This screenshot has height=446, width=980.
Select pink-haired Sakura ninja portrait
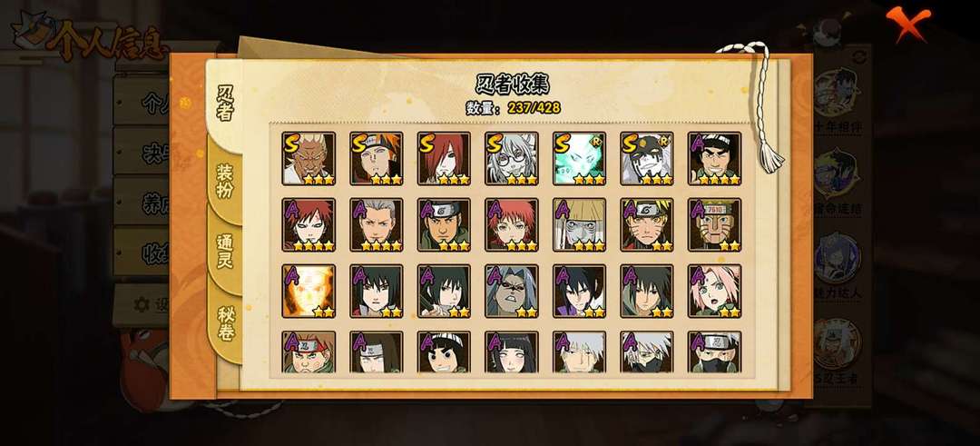(714, 291)
